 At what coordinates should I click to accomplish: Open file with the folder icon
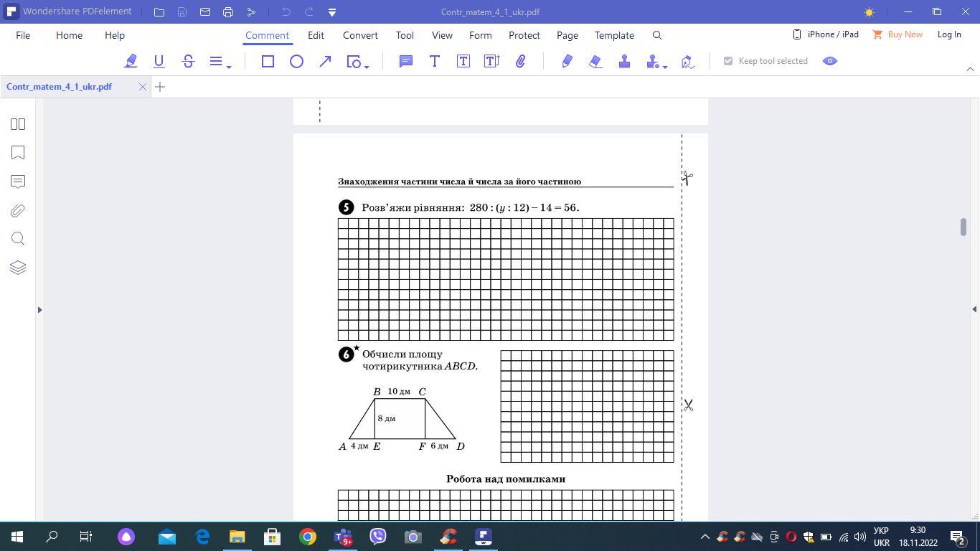point(159,12)
